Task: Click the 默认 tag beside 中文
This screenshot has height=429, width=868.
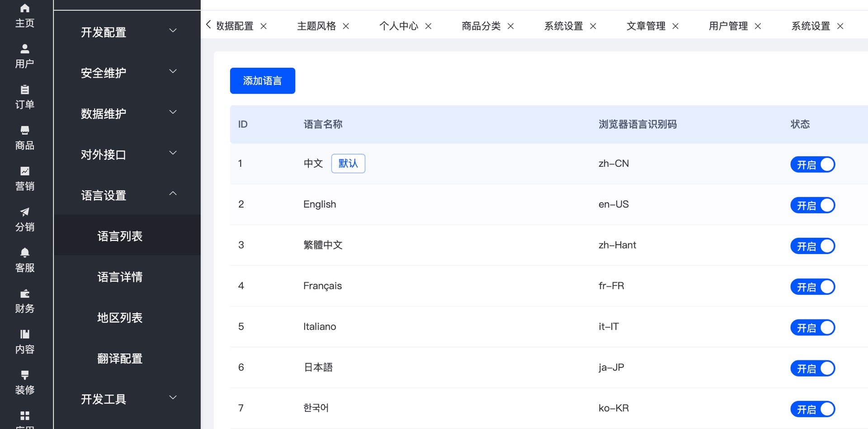Action: [x=348, y=163]
